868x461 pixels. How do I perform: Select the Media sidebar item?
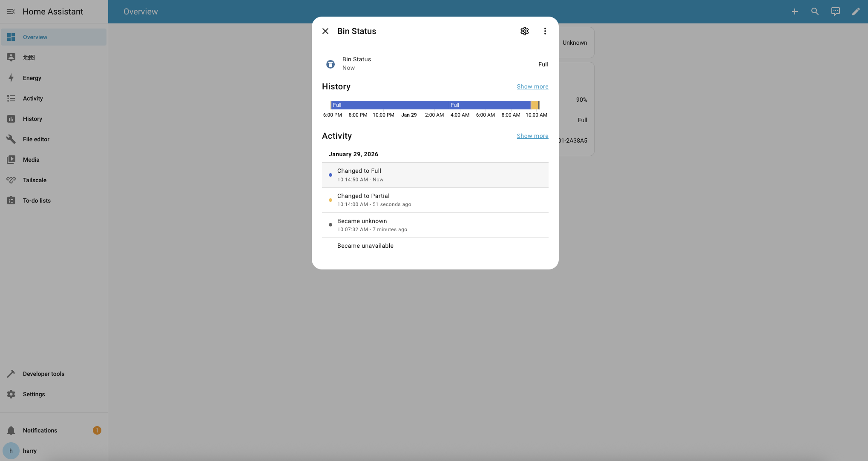tap(31, 160)
